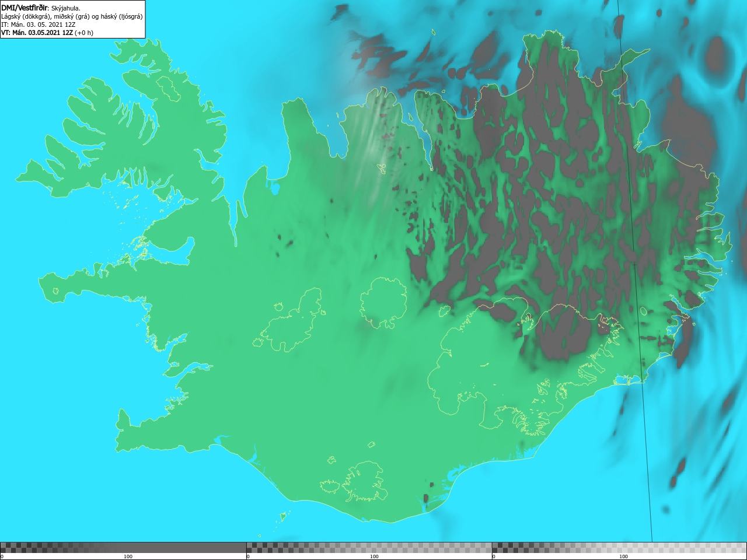Viewport: 747px width, 560px height.
Task: Click the '100' label under the high-cloud scale
Action: point(623,556)
